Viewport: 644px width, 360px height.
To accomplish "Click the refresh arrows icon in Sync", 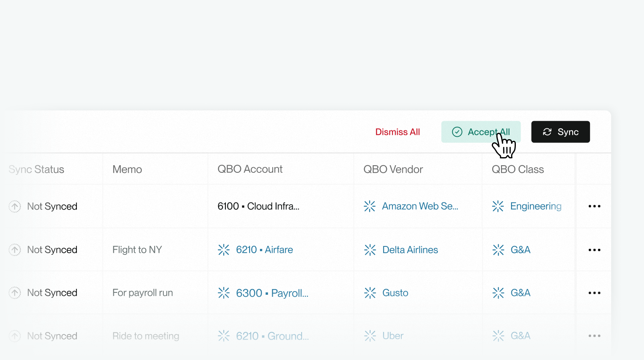I will (547, 132).
